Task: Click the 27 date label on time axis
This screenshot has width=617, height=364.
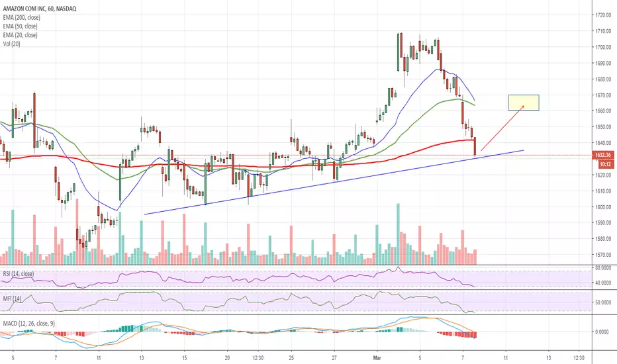Action: click(334, 358)
